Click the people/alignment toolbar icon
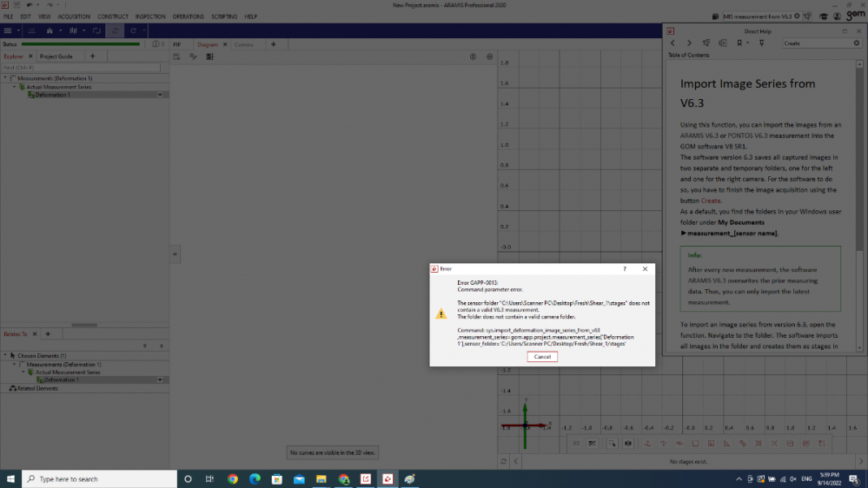868x488 pixels. pos(50,31)
